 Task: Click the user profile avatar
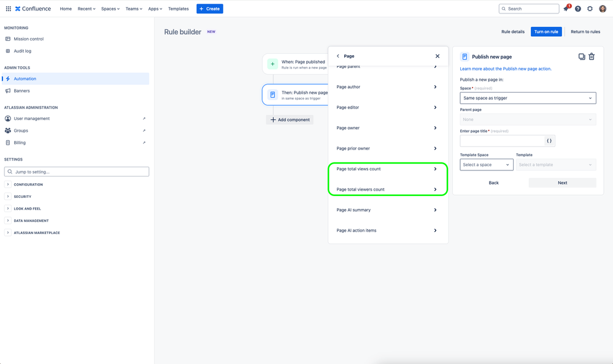pos(603,9)
